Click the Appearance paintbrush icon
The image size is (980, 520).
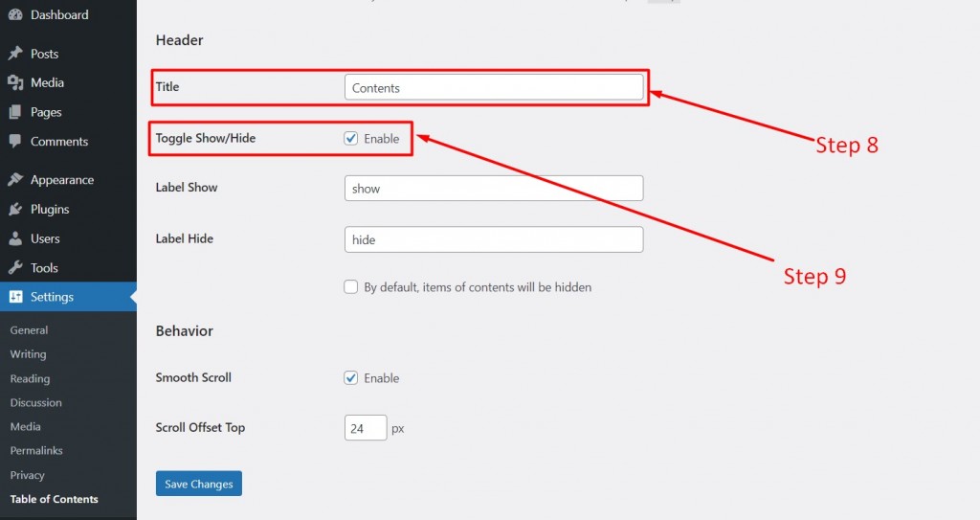(x=15, y=180)
